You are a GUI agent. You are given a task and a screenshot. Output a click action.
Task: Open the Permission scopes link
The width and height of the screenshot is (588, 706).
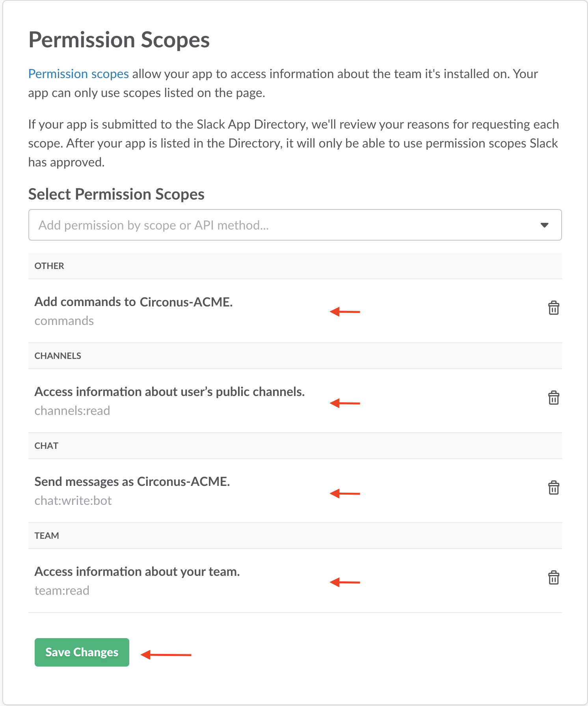78,74
